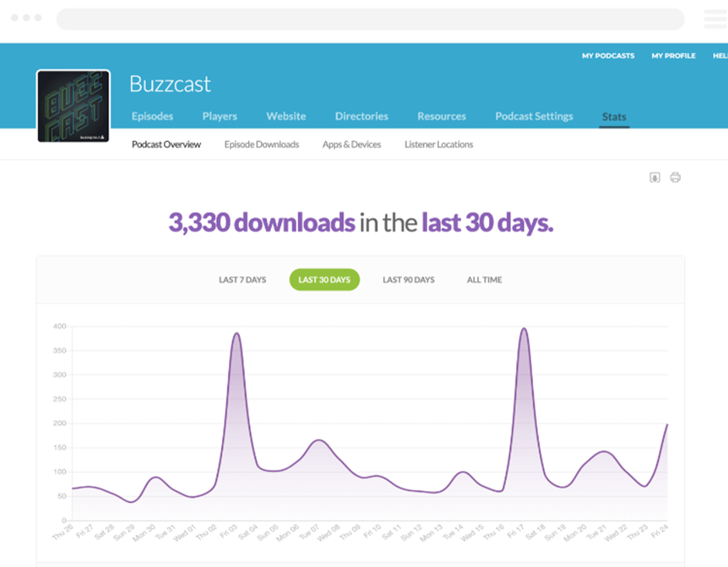Viewport: 728px width, 567px height.
Task: Click the print report icon
Action: 675,178
